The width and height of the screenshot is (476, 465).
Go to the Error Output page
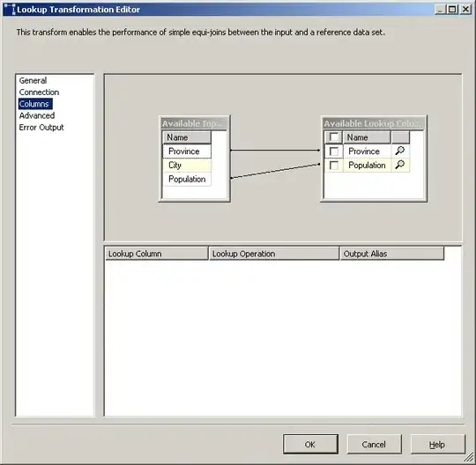tap(41, 128)
